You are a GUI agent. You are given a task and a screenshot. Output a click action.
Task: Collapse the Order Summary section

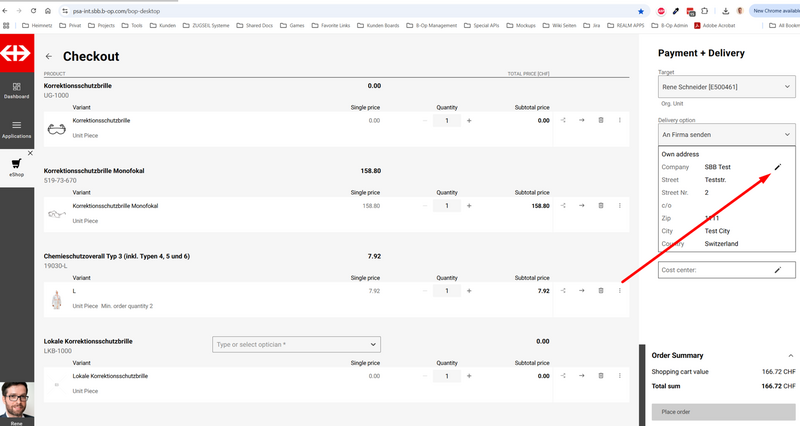click(x=790, y=355)
